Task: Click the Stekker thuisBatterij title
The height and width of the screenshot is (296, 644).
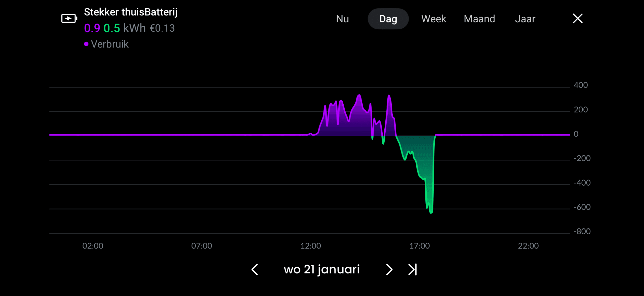Action: click(131, 12)
